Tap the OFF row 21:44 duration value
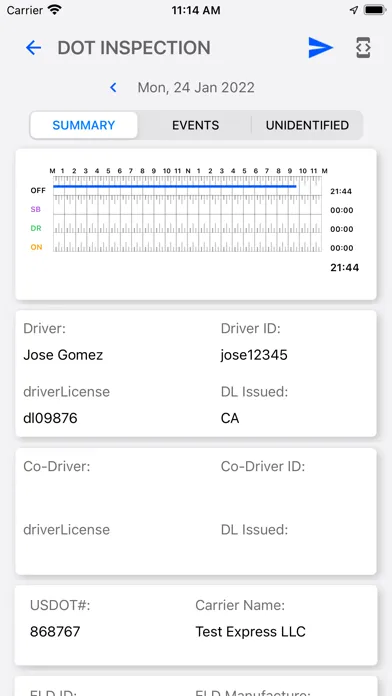 341,191
